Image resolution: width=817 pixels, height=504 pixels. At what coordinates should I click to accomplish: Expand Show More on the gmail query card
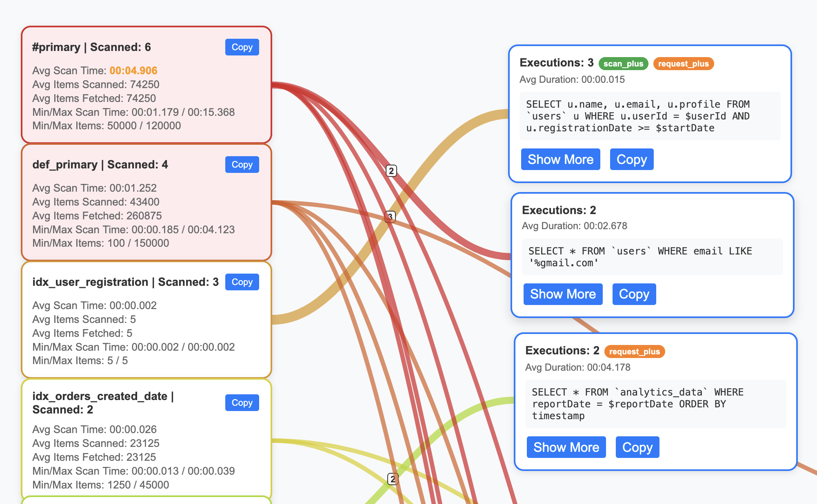tap(563, 294)
